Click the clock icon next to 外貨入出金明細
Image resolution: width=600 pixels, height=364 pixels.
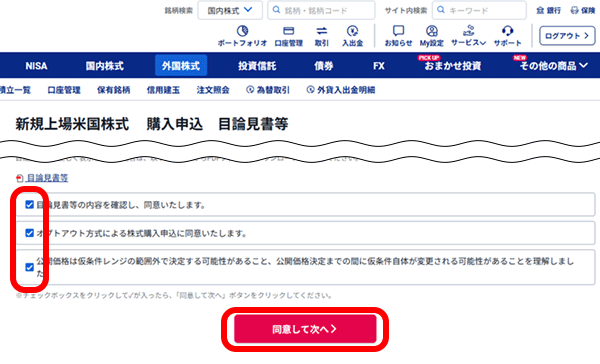310,90
